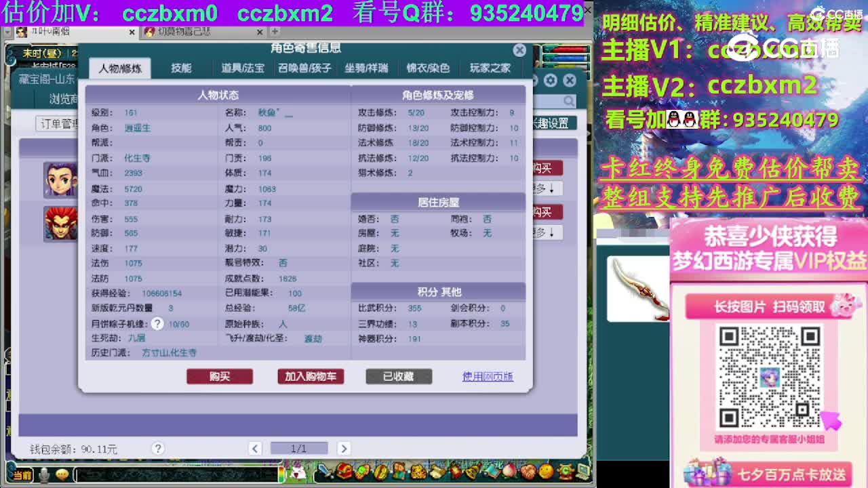Viewport: 868px width, 488px height.
Task: Click the golden bell toolbar icon
Action: pyautogui.click(x=473, y=470)
